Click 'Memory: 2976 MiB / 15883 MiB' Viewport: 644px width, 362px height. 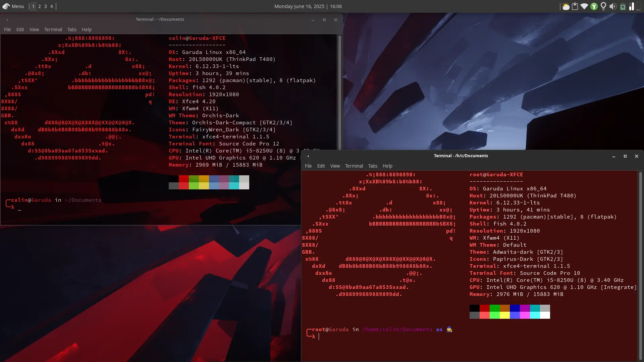point(517,294)
